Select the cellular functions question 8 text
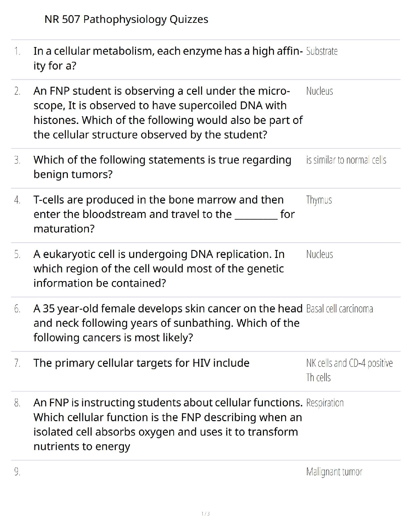The image size is (411, 532). click(168, 425)
